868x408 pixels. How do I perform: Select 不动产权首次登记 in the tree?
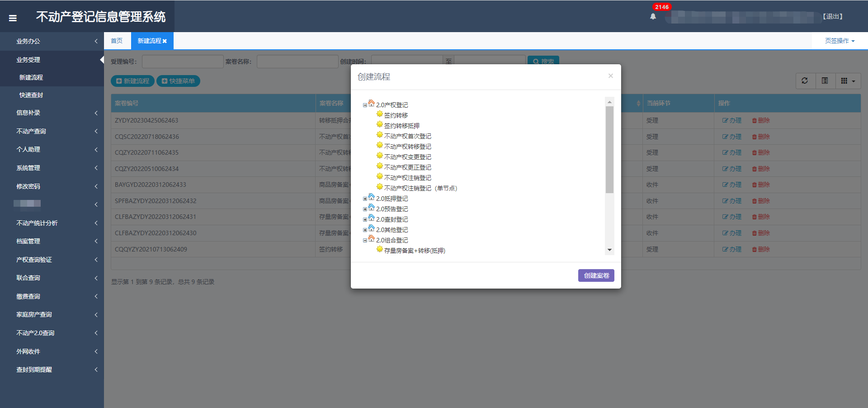(x=407, y=136)
